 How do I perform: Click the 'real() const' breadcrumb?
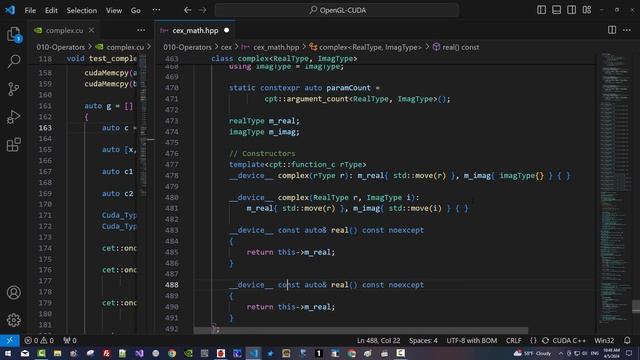point(460,47)
